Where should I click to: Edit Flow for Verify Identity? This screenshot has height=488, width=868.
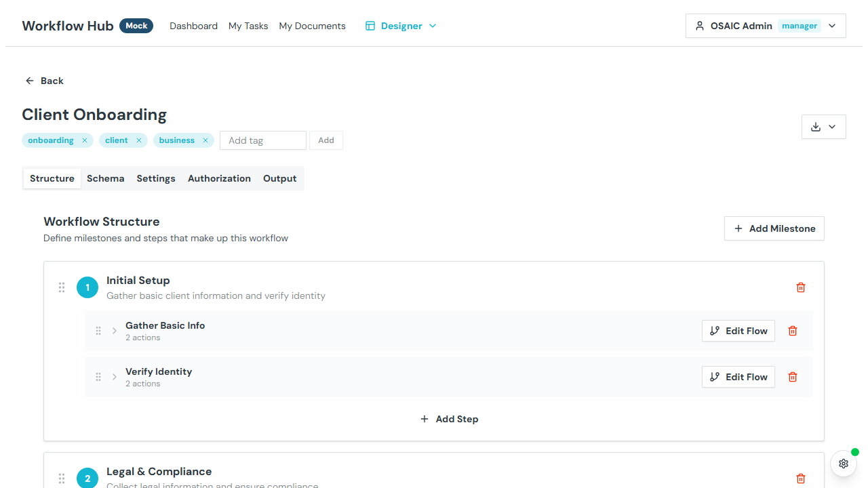738,377
